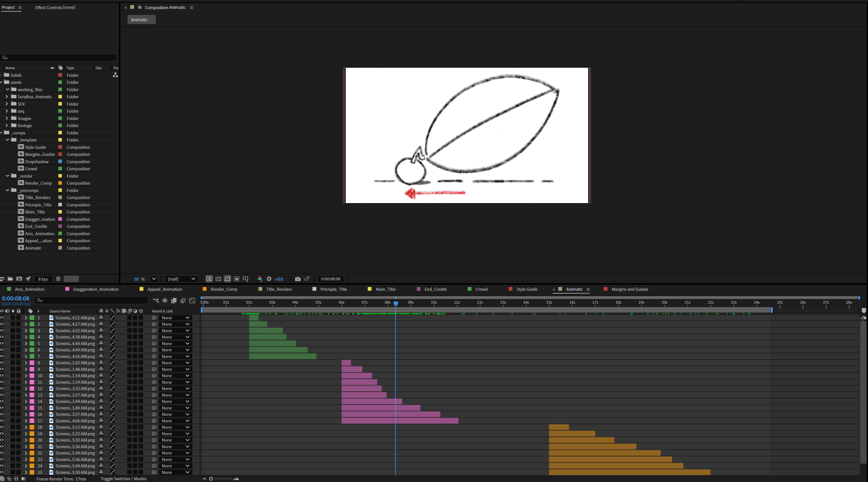This screenshot has height=482, width=868.
Task: Switch to the Render_Comp timeline tab
Action: [x=224, y=290]
